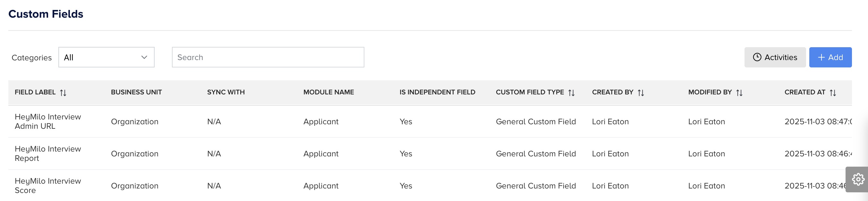The height and width of the screenshot is (201, 868).
Task: Click the Is Independent Field column header
Action: 437,92
